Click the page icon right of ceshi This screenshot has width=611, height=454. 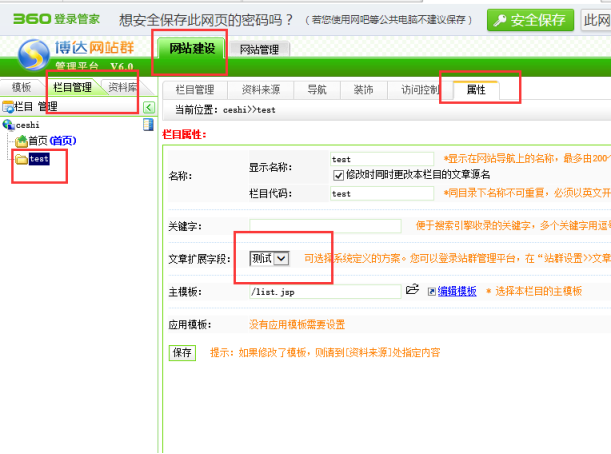point(147,124)
